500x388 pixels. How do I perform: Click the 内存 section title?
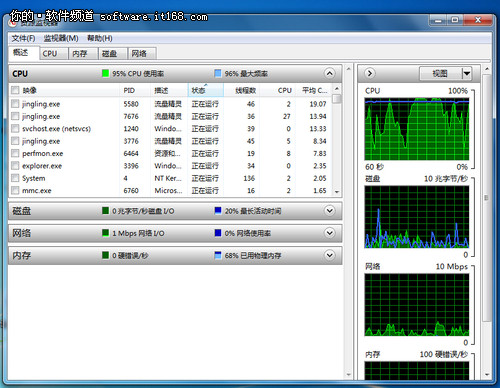tap(22, 255)
